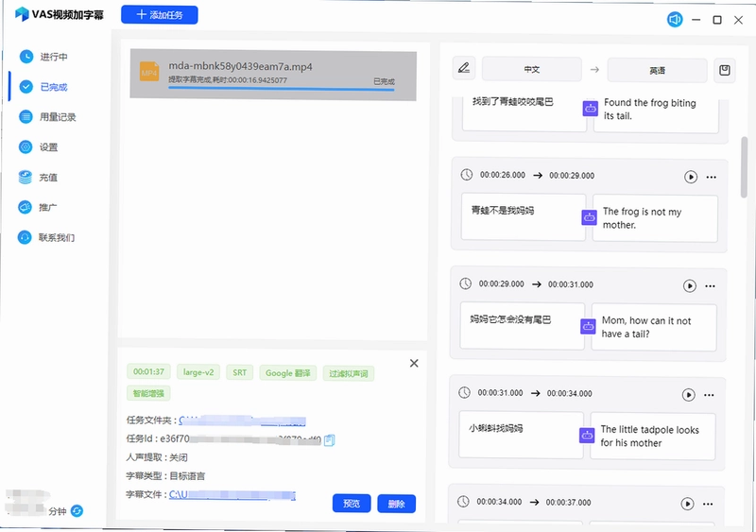This screenshot has height=532, width=756.
Task: Open the 英语 target language dropdown
Action: [x=657, y=71]
